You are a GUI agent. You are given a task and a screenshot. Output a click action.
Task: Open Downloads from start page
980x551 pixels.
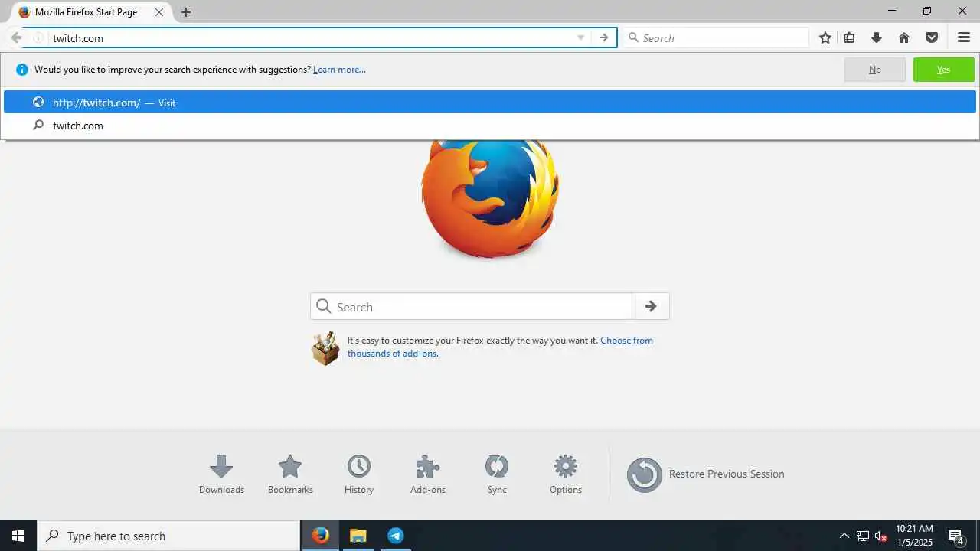221,474
